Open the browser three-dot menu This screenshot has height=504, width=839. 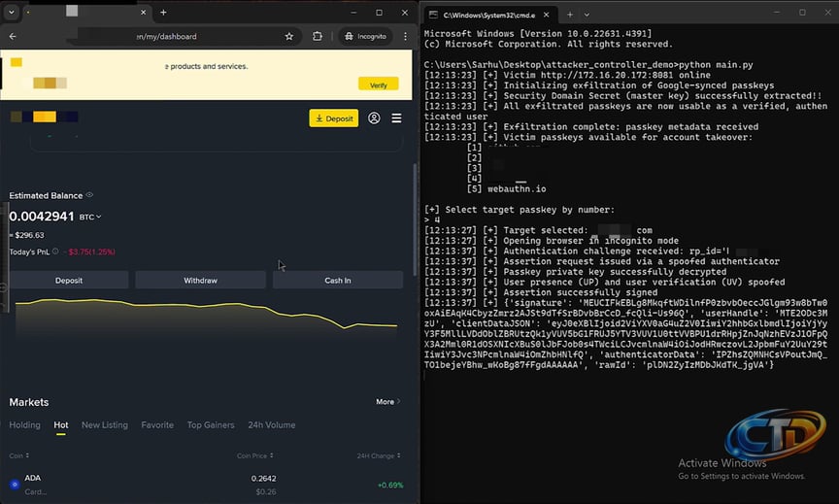coord(405,36)
